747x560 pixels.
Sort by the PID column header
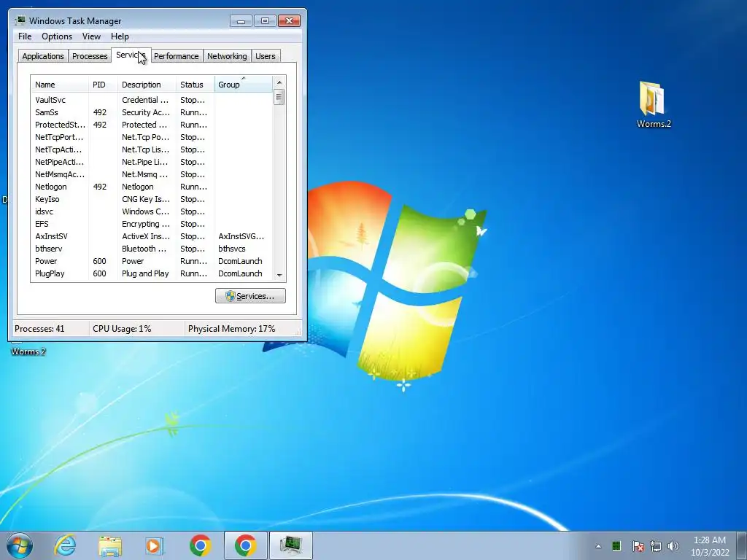click(x=103, y=85)
